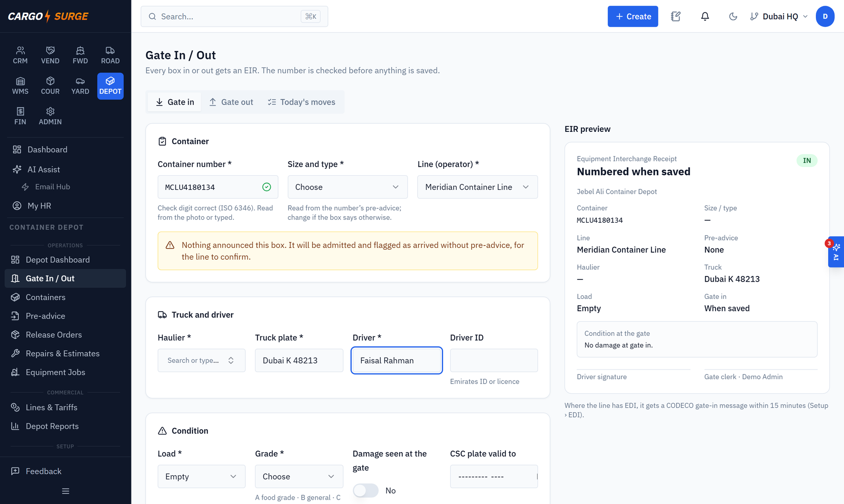Screen dimensions: 844x504
Task: Open the floating AI assistant panel
Action: pyautogui.click(x=836, y=252)
